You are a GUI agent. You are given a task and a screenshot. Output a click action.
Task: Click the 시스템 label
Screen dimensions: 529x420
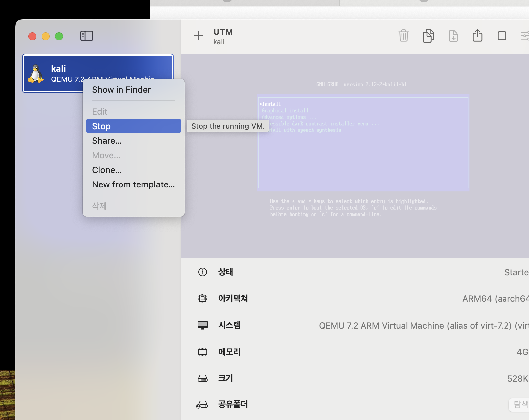point(229,325)
